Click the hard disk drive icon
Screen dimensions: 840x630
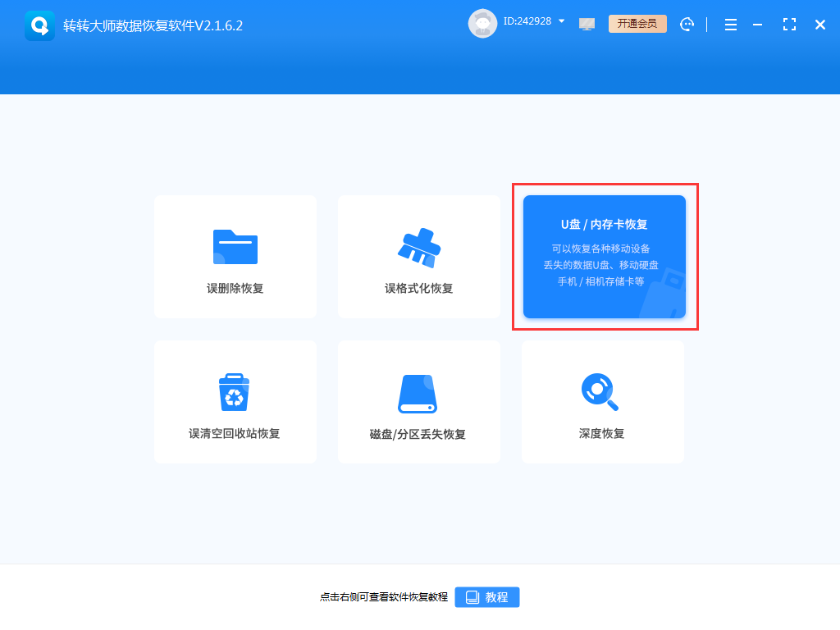(418, 394)
